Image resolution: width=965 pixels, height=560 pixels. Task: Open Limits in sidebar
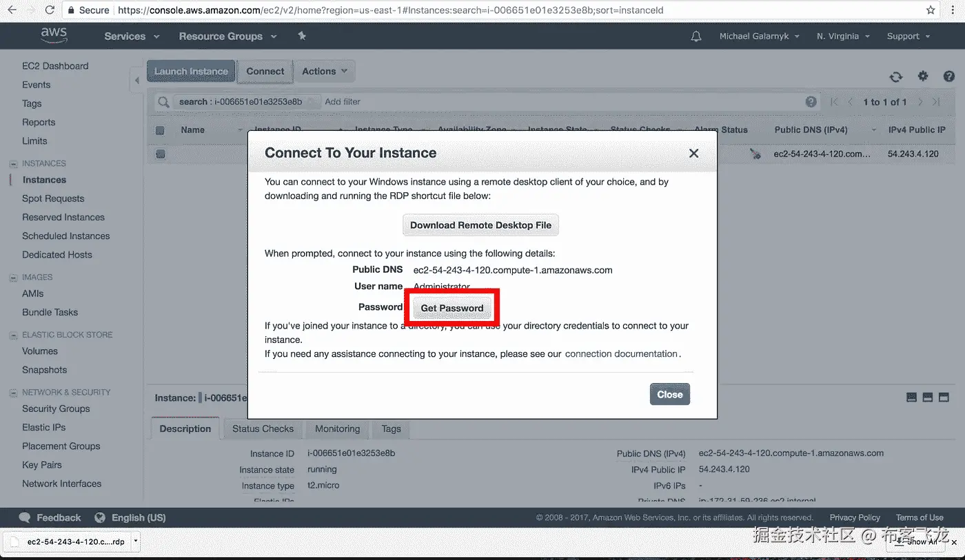pos(34,141)
